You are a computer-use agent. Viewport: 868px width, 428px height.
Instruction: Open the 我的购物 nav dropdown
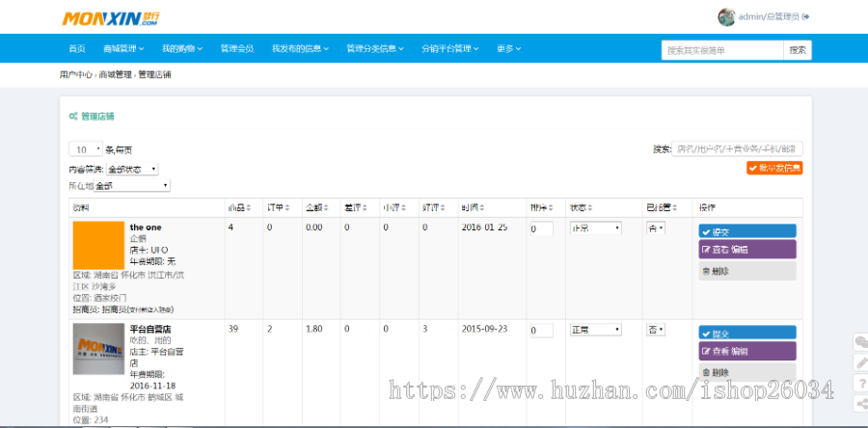[x=182, y=48]
